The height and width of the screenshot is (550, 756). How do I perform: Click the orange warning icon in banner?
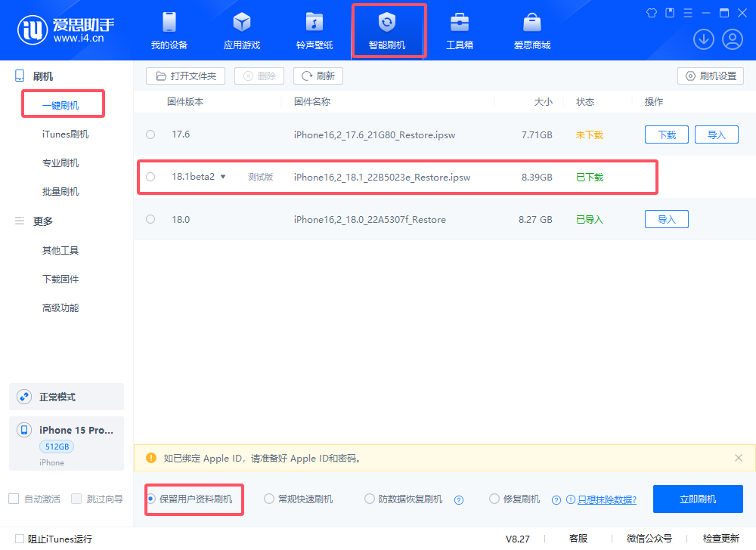point(151,458)
